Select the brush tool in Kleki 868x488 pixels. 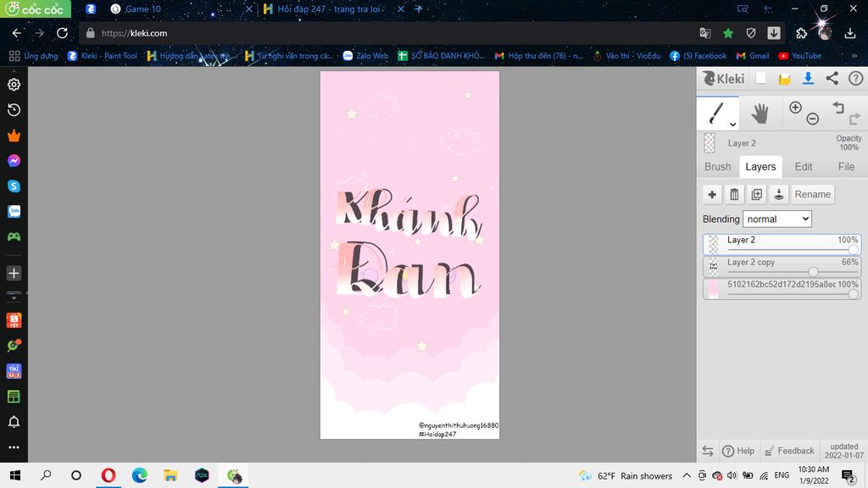point(715,113)
